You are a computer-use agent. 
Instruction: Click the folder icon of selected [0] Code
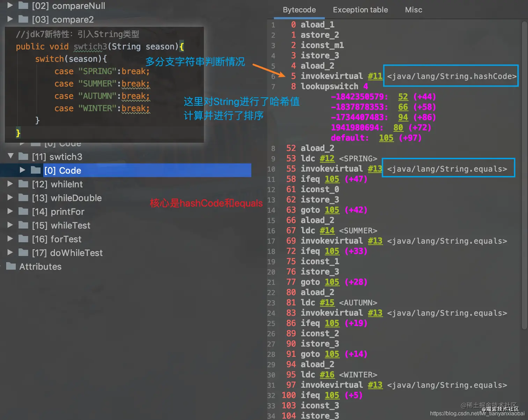pyautogui.click(x=36, y=170)
